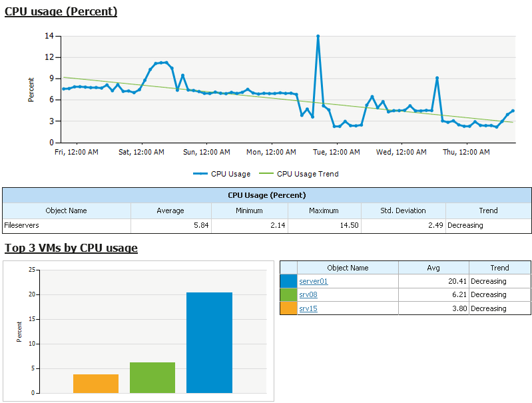Click the 14 percent peak data point

click(x=318, y=36)
